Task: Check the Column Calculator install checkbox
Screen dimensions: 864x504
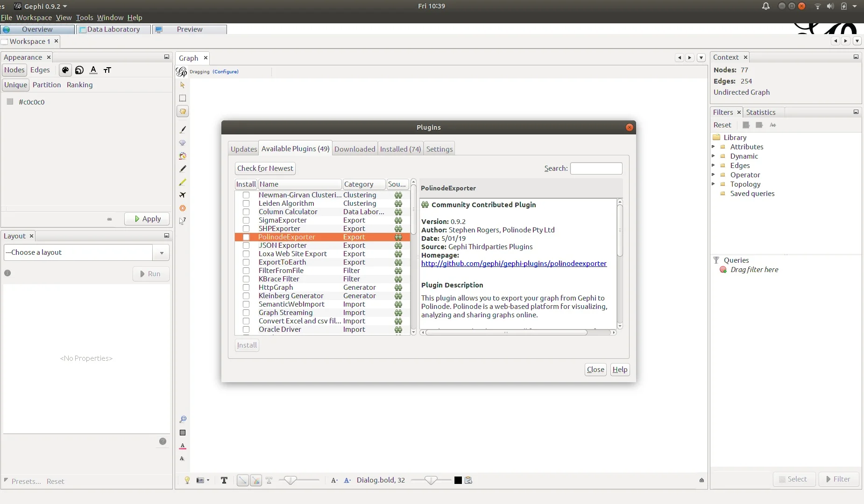Action: [x=246, y=212]
